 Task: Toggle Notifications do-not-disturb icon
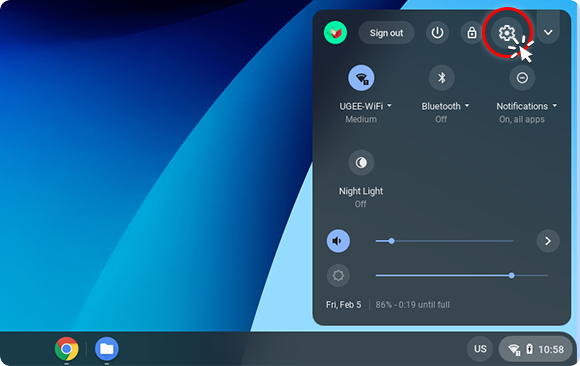pos(522,78)
